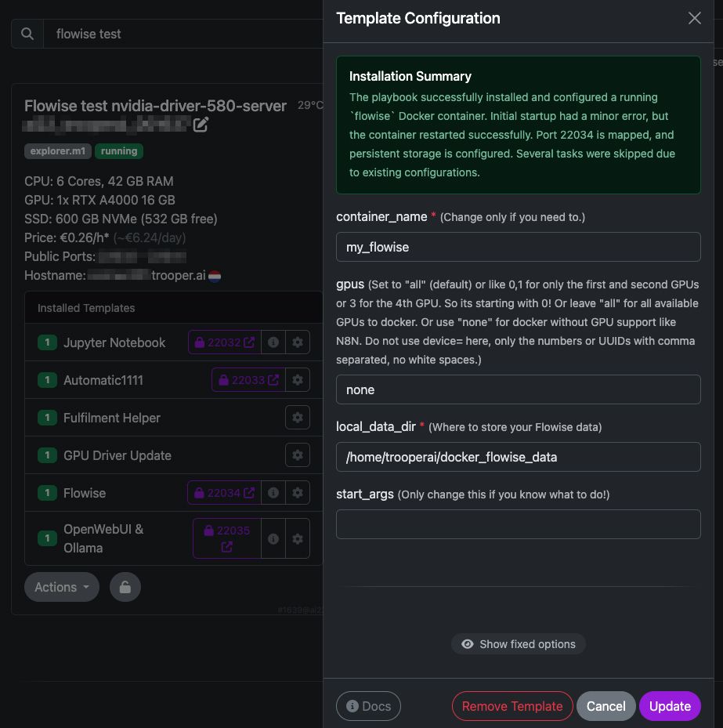Click the container_name input field
Image resolution: width=723 pixels, height=728 pixels.
pos(518,247)
